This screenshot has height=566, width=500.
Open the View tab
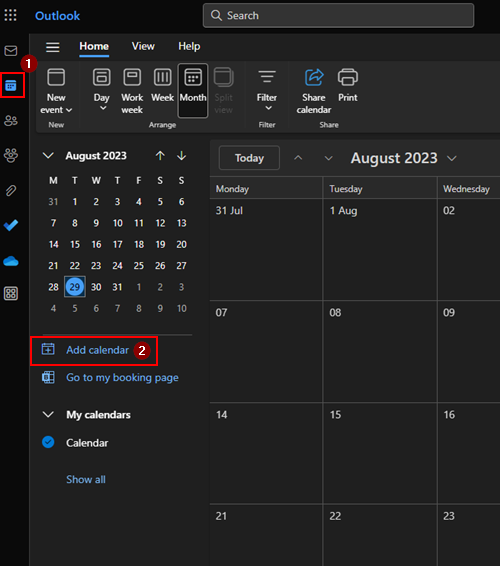tap(143, 46)
